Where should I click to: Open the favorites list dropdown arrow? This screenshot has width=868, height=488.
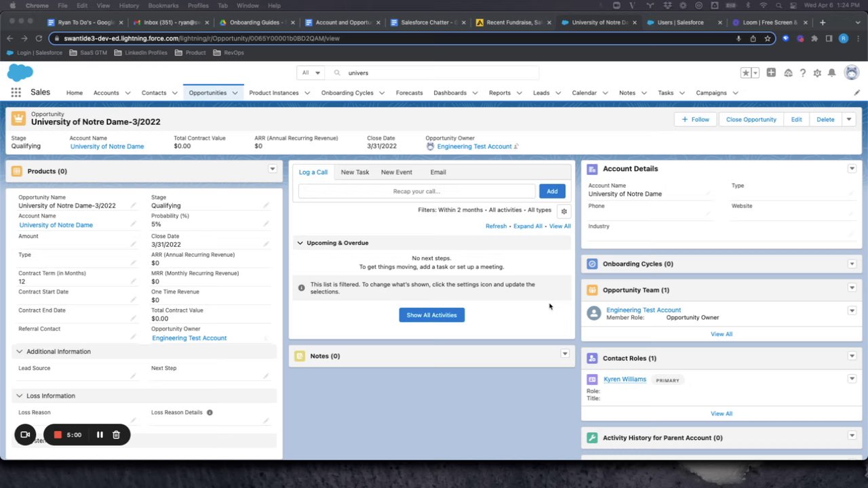[x=755, y=73]
